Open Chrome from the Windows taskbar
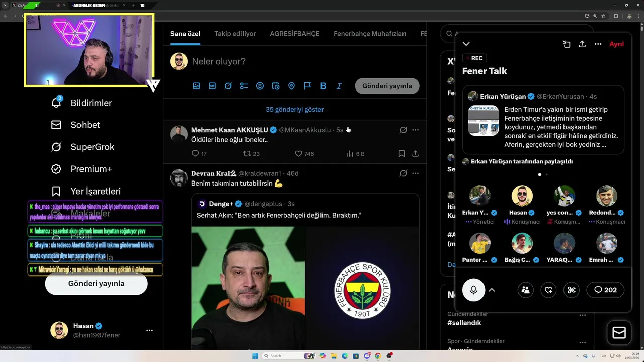The width and height of the screenshot is (644, 362). point(378,356)
